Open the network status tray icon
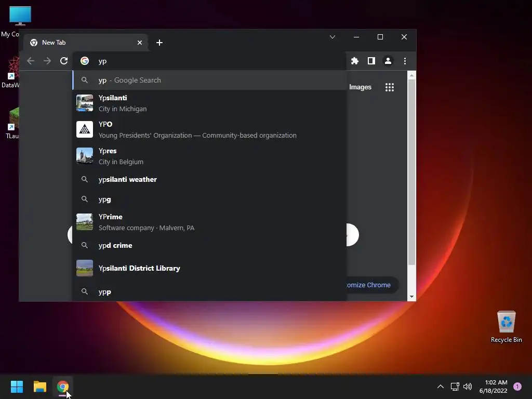 pyautogui.click(x=455, y=387)
